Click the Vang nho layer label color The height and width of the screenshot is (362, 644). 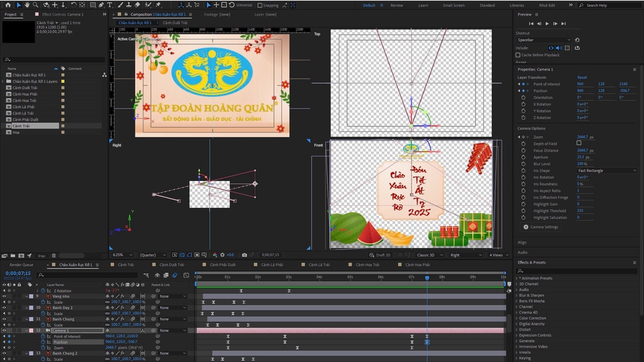[x=32, y=296]
